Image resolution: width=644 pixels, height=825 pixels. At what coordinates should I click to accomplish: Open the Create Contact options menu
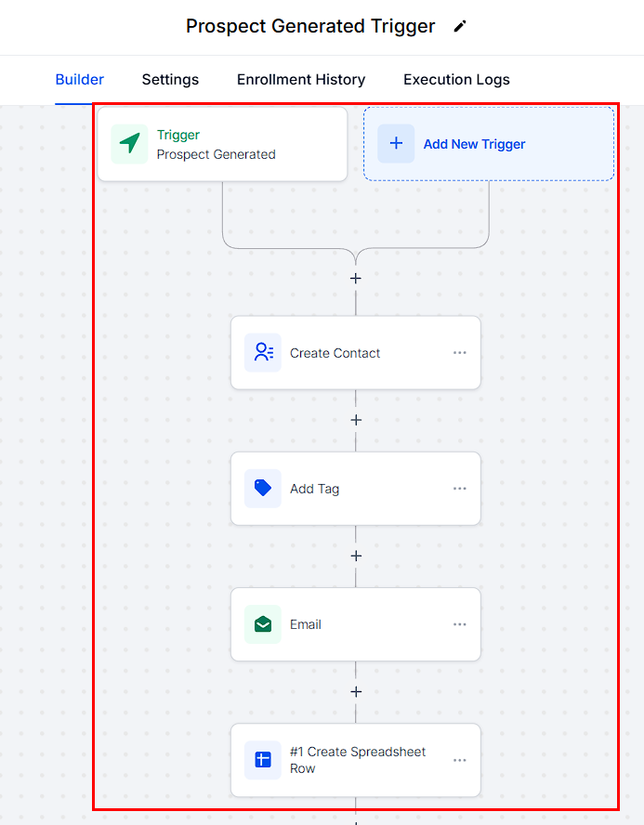(460, 352)
